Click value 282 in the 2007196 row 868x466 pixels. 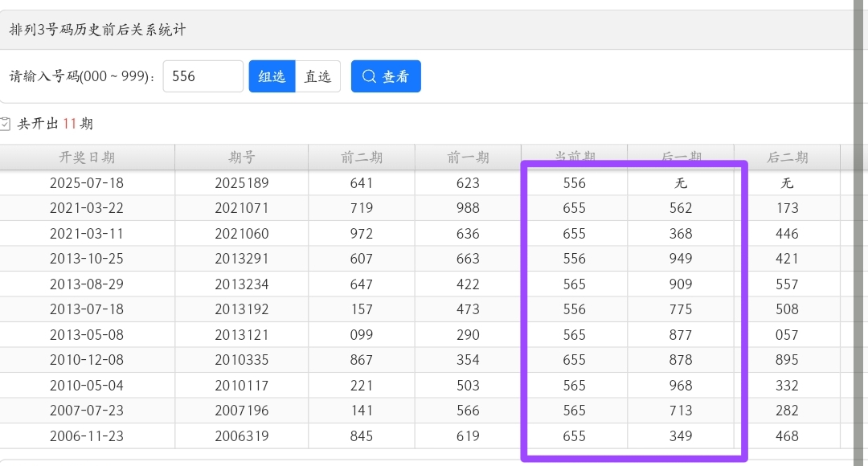(x=787, y=410)
